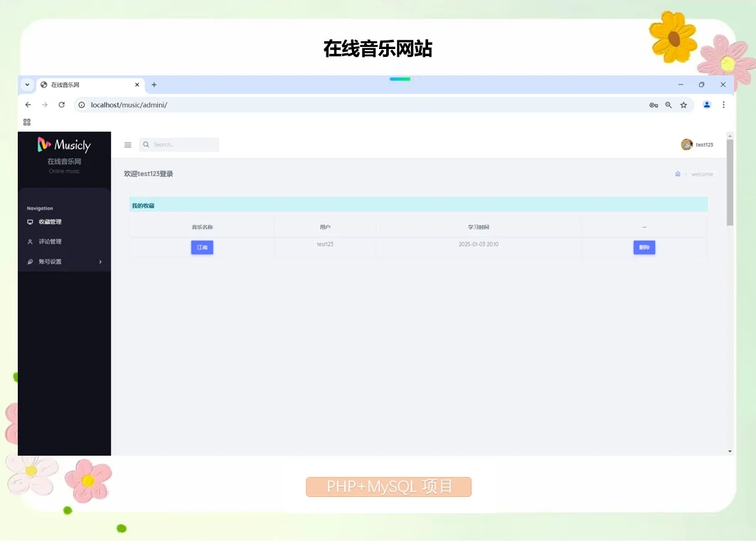Click the 评论管理 person icon
This screenshot has height=541, width=756.
point(30,241)
